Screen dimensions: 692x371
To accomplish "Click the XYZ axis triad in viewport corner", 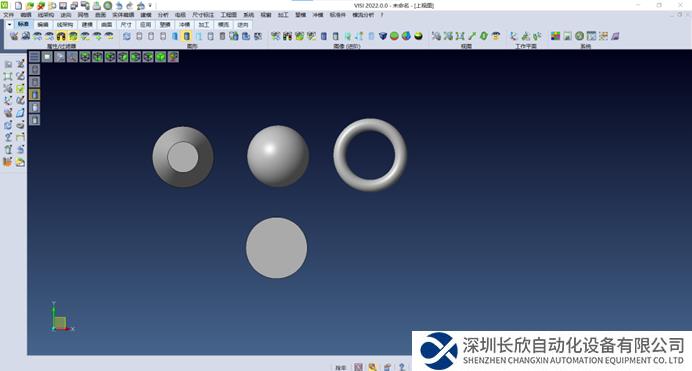I will [61, 317].
